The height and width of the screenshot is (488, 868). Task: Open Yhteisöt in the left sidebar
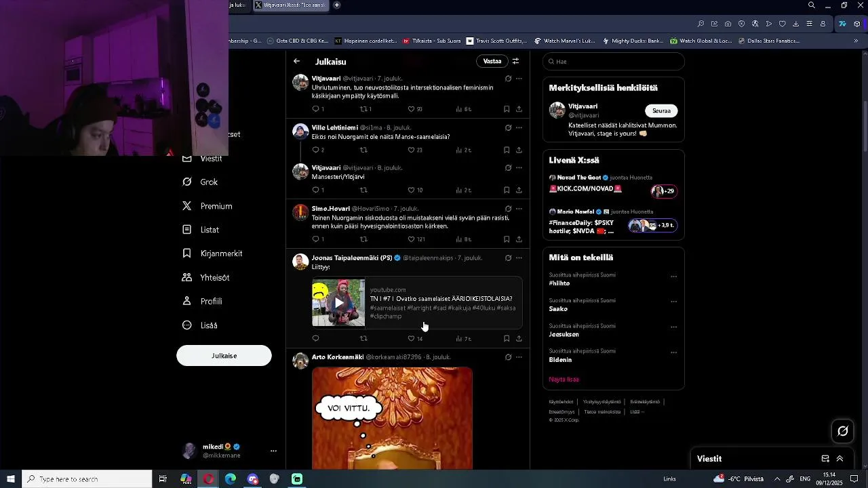pyautogui.click(x=205, y=278)
